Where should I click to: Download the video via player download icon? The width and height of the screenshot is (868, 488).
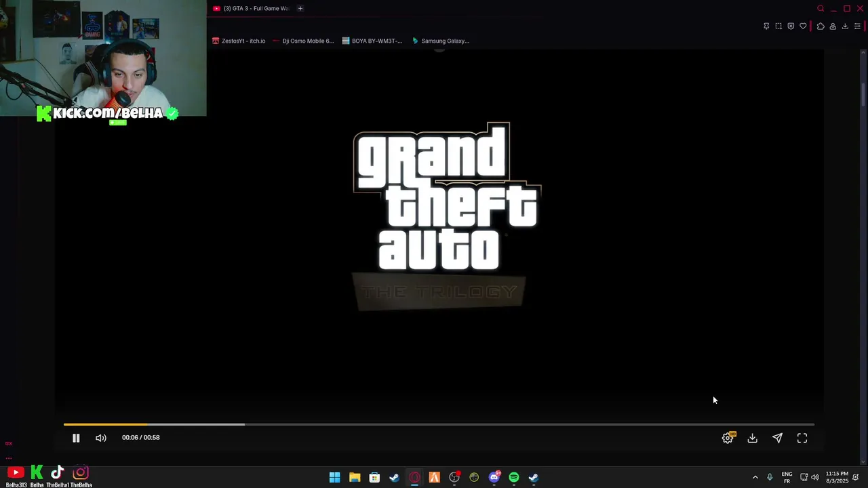[x=753, y=439]
